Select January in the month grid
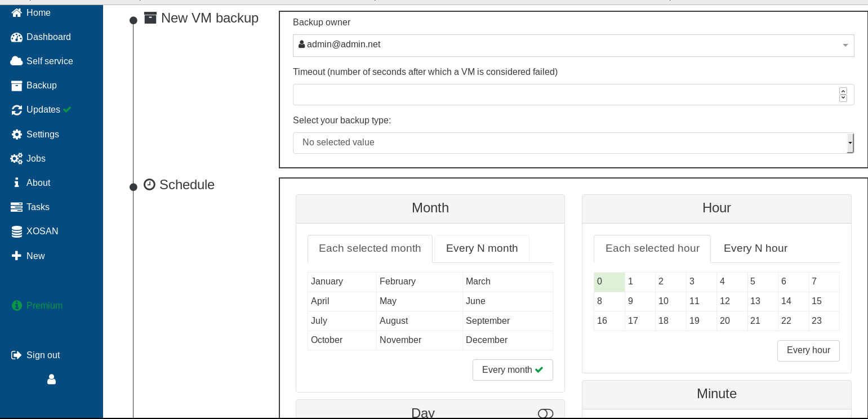 (x=342, y=282)
